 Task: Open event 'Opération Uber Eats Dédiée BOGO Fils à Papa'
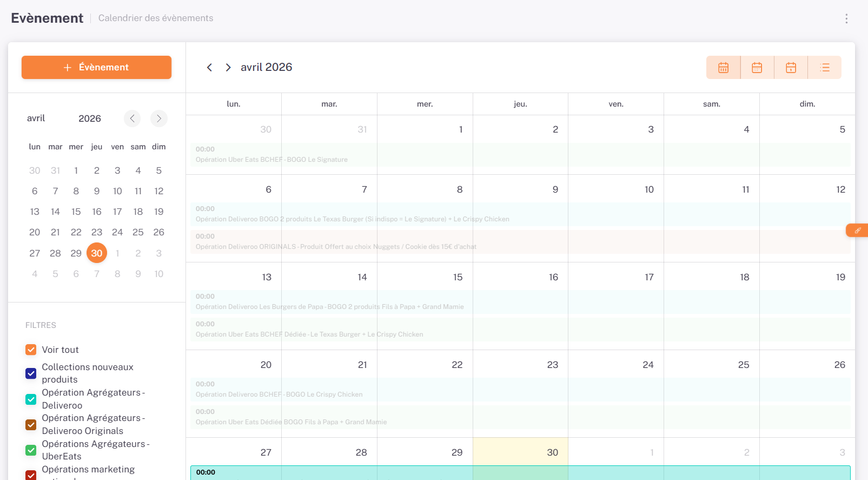(x=520, y=417)
